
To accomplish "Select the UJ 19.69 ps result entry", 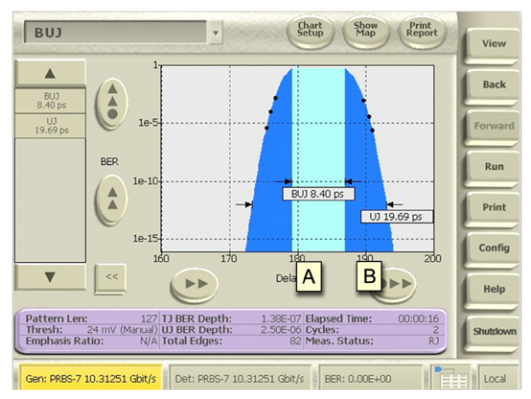I will point(50,126).
